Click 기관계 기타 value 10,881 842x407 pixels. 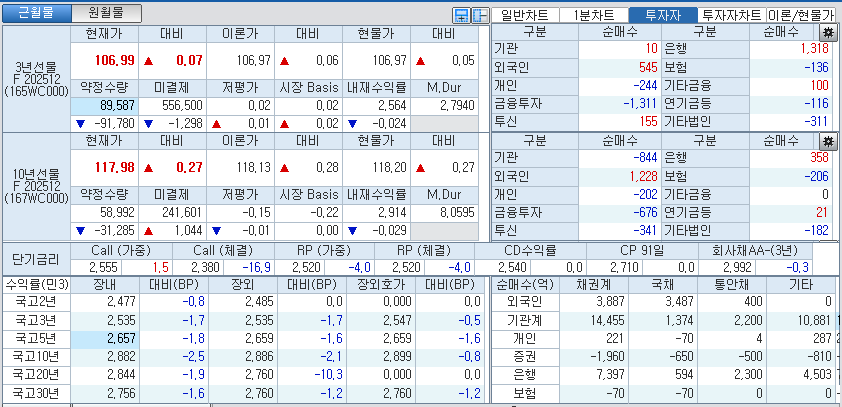(814, 321)
